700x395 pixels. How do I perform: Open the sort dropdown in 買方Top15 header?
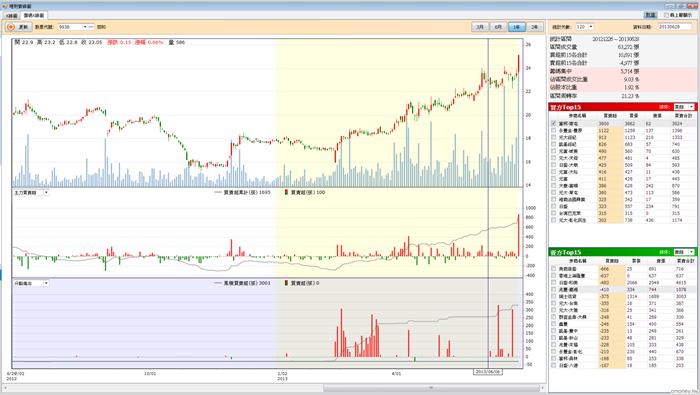(x=692, y=107)
